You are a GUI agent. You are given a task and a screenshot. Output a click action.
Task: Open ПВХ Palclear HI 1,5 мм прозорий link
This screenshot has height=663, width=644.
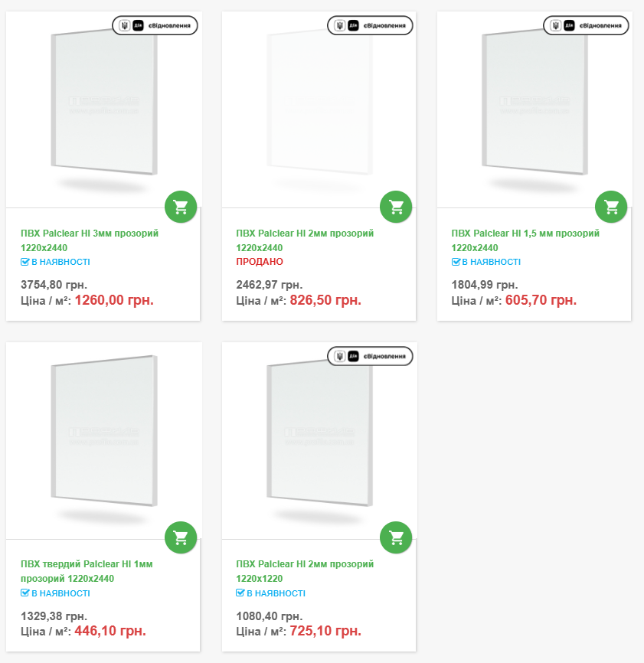tap(525, 234)
